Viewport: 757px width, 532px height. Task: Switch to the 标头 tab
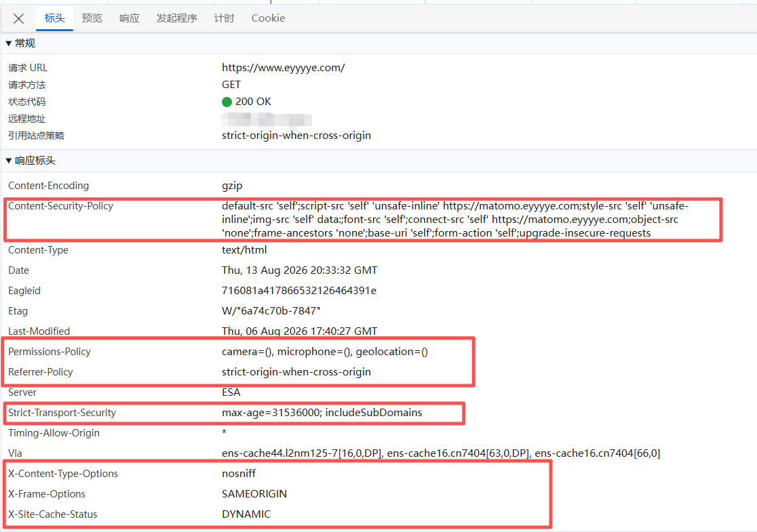click(54, 18)
